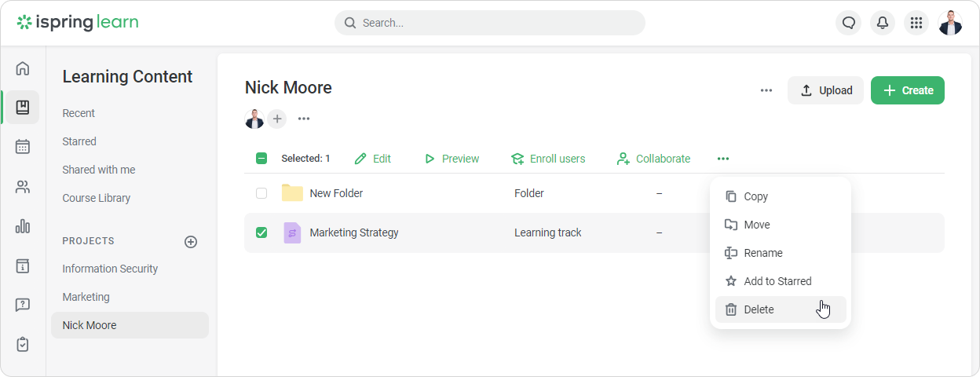Open the chat bubble icon in header
The height and width of the screenshot is (377, 980).
pos(848,23)
